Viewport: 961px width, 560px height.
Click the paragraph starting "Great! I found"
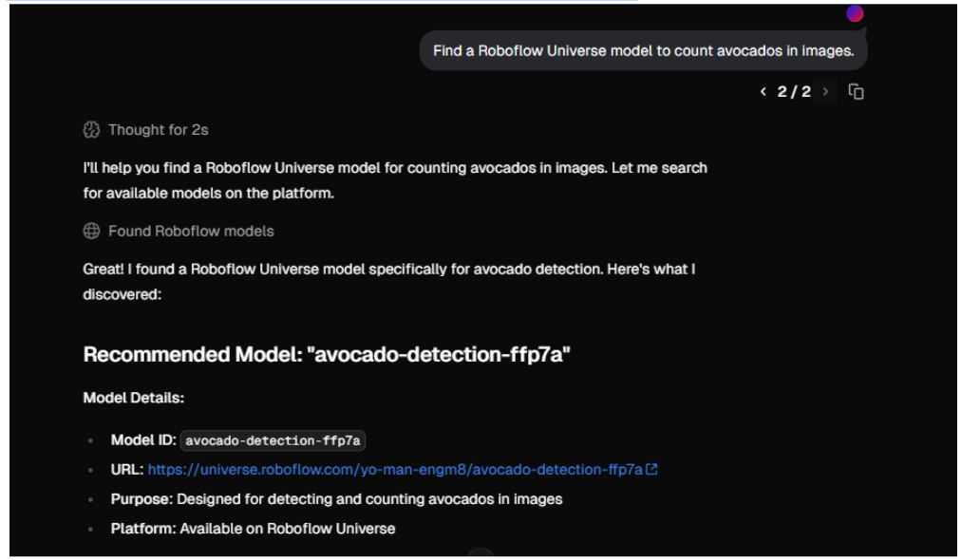tap(389, 282)
